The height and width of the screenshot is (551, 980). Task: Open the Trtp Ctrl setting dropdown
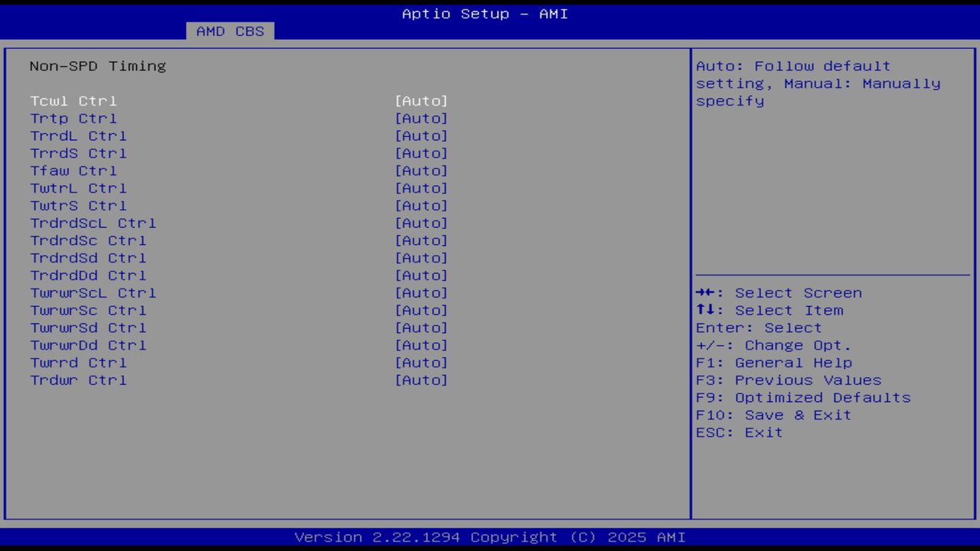(422, 118)
